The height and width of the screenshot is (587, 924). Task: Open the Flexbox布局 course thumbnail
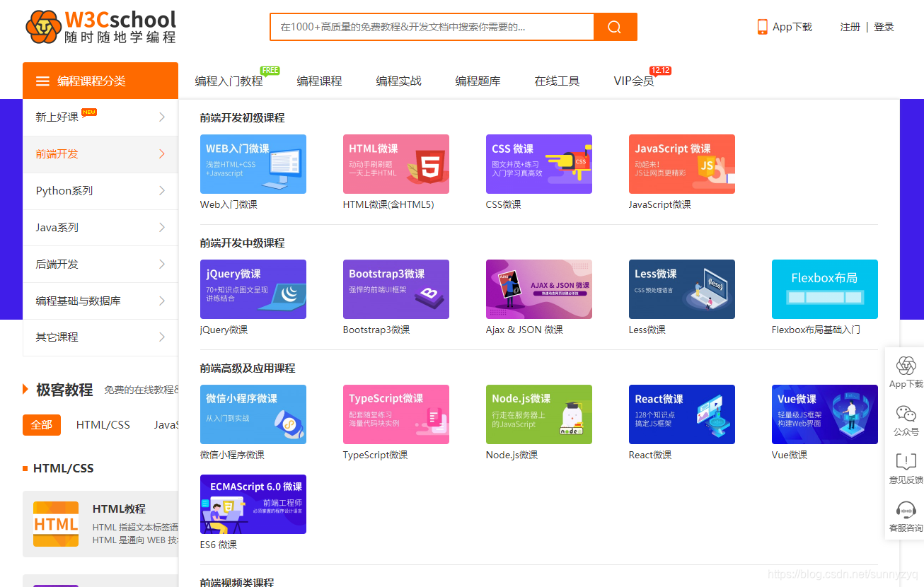[825, 289]
